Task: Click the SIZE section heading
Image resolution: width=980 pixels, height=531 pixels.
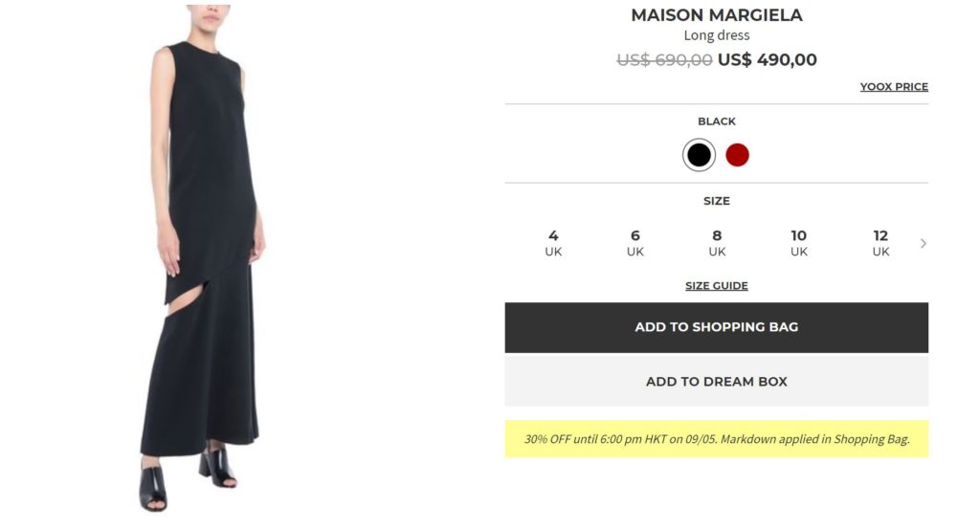Action: pyautogui.click(x=716, y=201)
